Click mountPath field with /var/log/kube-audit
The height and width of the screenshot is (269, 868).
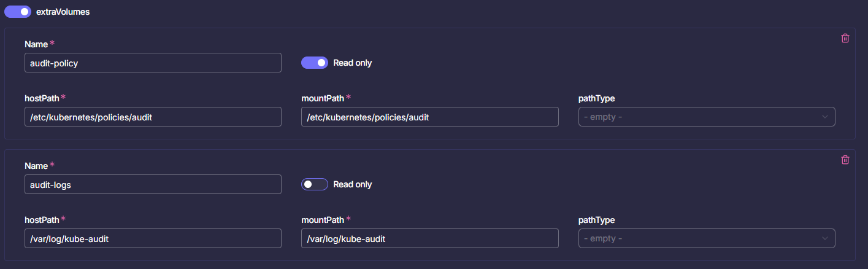tap(430, 238)
